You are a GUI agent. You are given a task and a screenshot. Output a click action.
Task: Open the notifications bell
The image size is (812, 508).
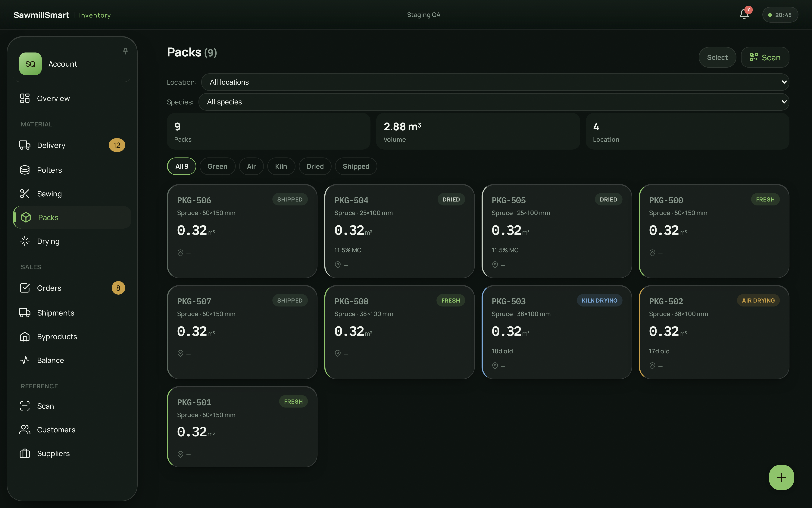tap(744, 14)
